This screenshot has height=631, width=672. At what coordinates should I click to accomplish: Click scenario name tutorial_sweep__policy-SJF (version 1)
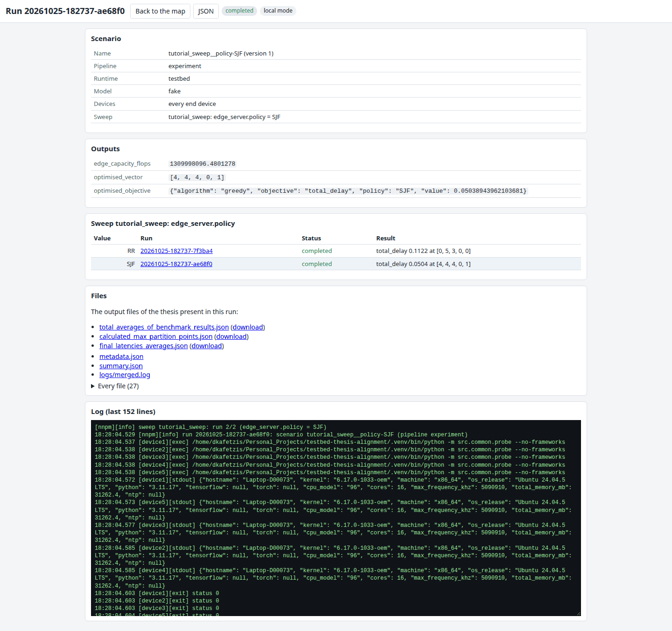tap(221, 53)
